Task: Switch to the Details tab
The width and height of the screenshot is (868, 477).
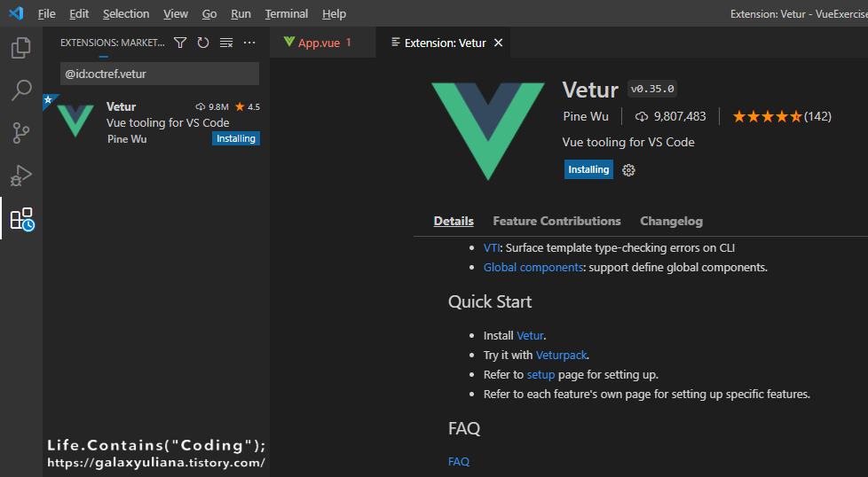Action: click(x=454, y=221)
